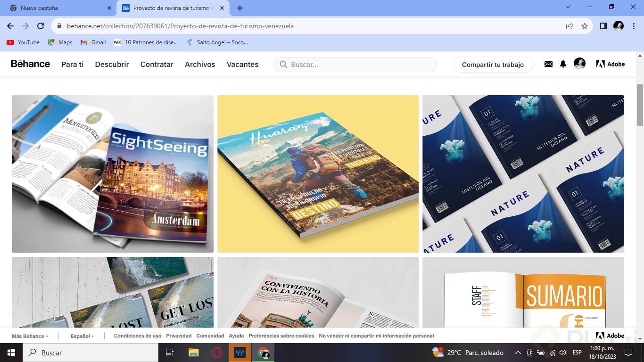This screenshot has width=644, height=362.
Task: Open network settings in system tray
Action: (552, 353)
